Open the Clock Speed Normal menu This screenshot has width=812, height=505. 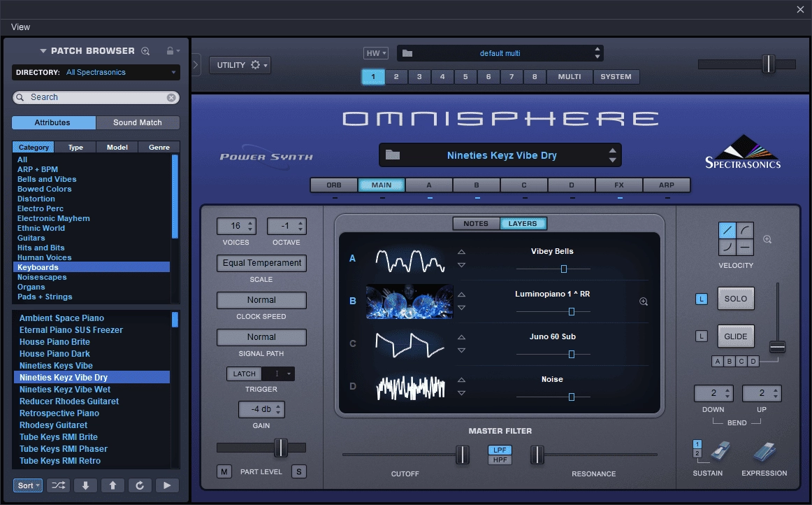tap(261, 300)
